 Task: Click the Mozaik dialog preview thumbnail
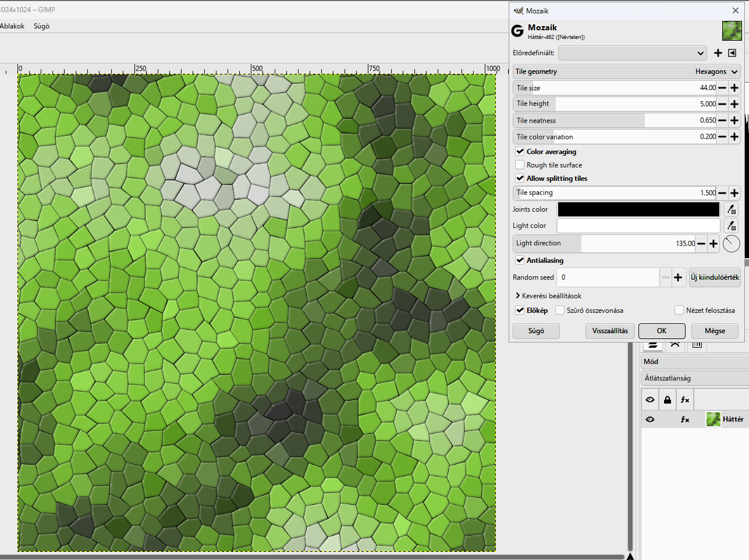click(732, 31)
